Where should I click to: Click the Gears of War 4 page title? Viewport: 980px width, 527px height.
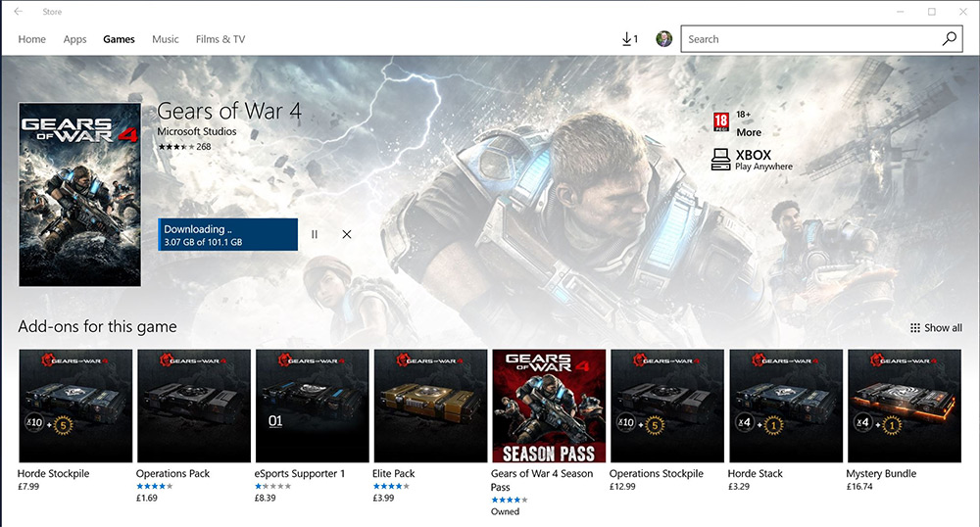point(228,111)
